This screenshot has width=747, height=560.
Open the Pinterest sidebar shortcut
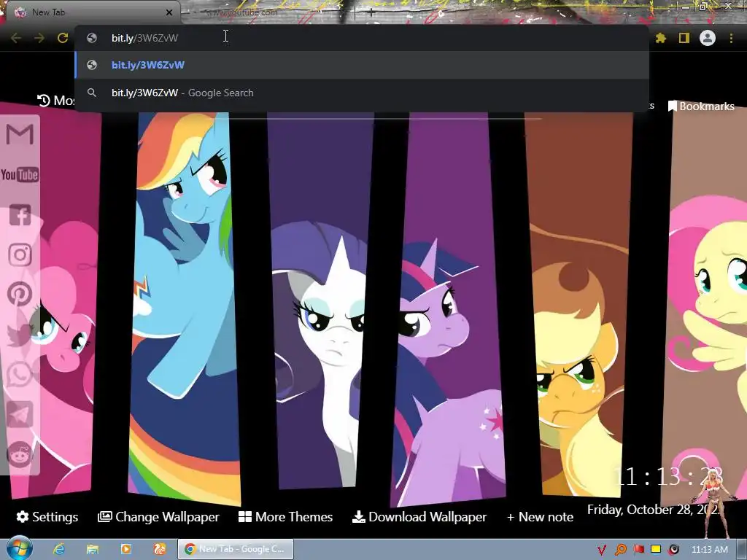tap(20, 294)
